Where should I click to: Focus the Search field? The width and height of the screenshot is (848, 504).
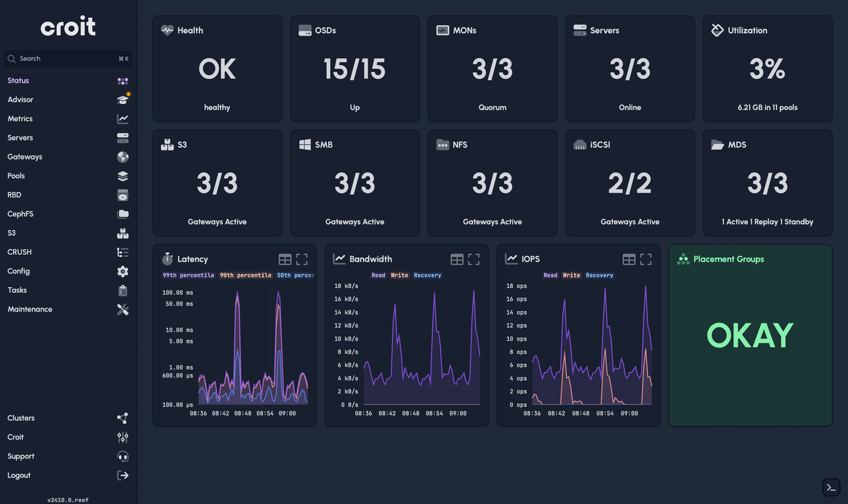[x=68, y=59]
